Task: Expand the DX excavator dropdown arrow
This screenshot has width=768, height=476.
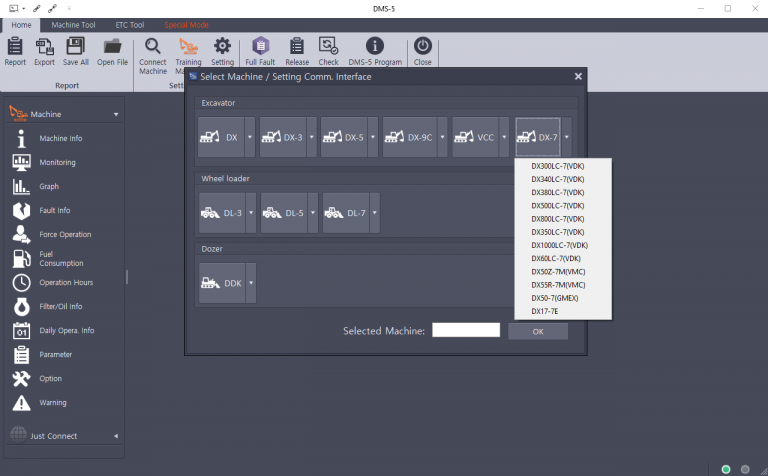Action: pos(250,137)
